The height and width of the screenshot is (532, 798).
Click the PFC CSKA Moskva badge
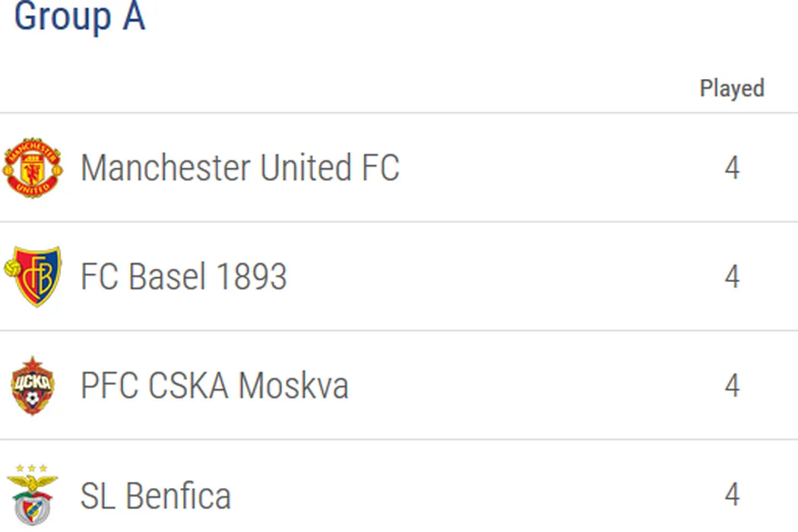[33, 386]
